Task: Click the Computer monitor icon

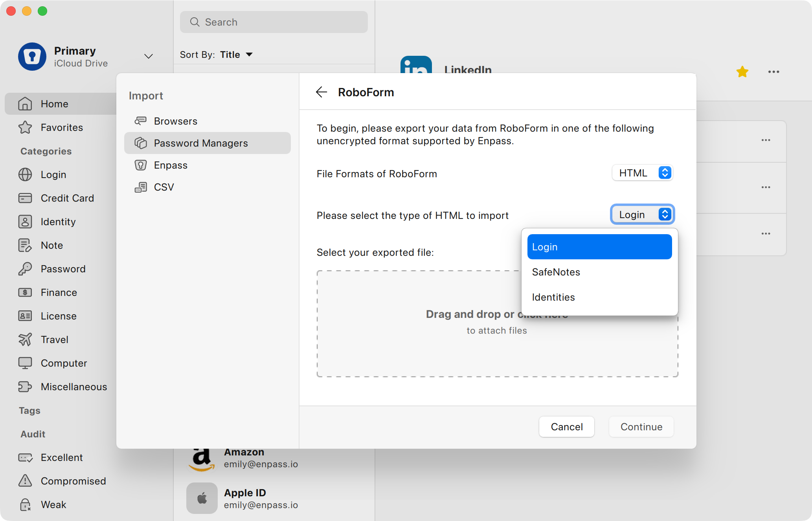Action: 25,363
